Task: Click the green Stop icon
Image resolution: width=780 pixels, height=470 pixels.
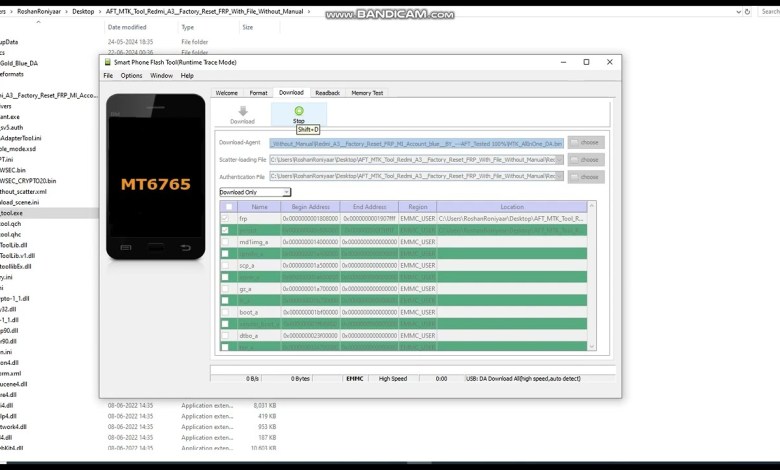Action: point(299,111)
